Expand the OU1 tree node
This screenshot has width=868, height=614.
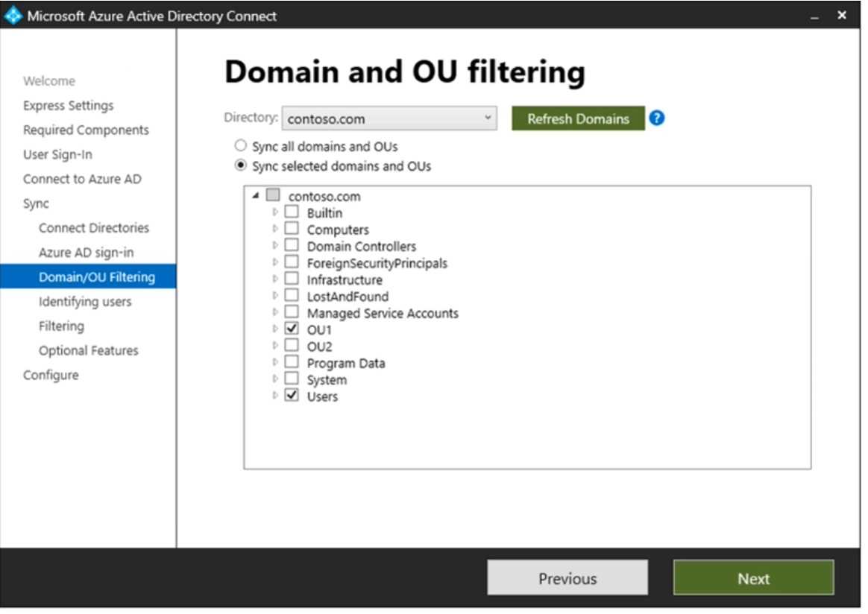tap(275, 329)
